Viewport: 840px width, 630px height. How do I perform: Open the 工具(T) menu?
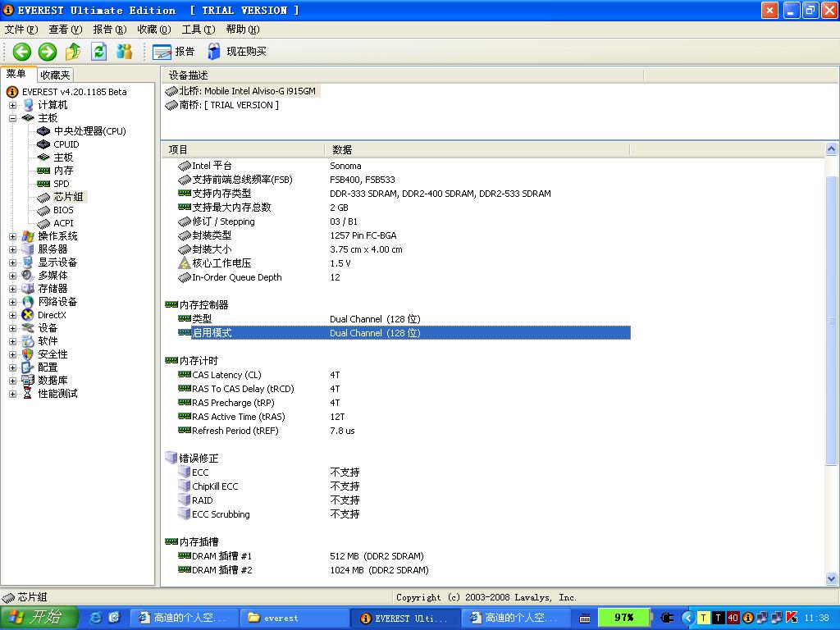pos(199,29)
